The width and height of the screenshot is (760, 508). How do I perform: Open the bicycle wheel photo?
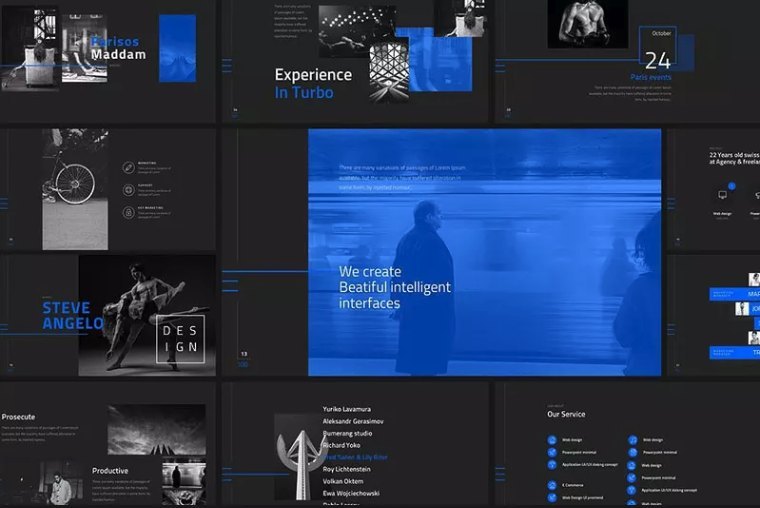75,189
